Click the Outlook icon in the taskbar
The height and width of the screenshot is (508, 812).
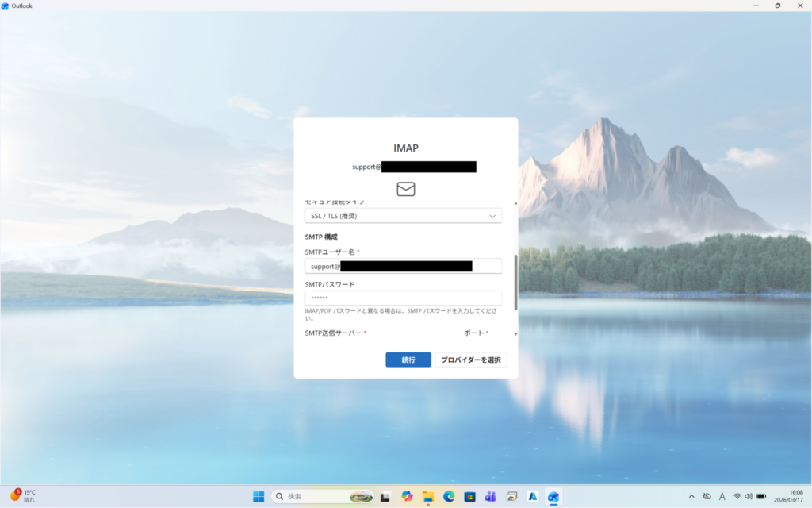pyautogui.click(x=553, y=496)
